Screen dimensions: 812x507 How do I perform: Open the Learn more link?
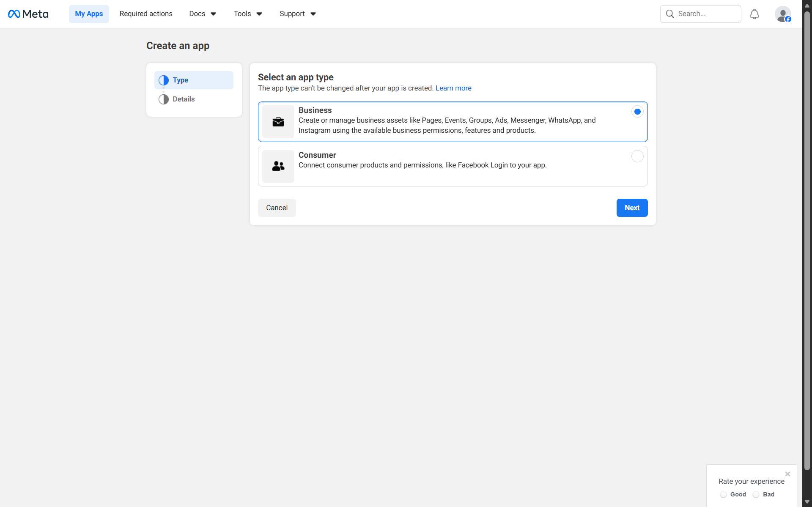tap(453, 88)
